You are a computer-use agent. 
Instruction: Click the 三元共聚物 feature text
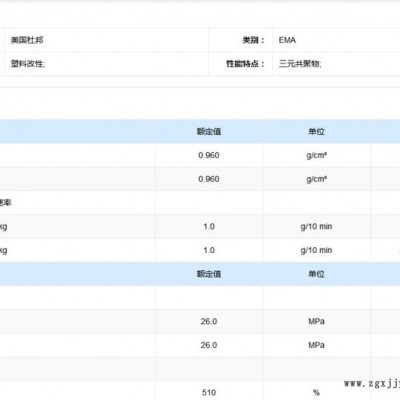pos(300,63)
